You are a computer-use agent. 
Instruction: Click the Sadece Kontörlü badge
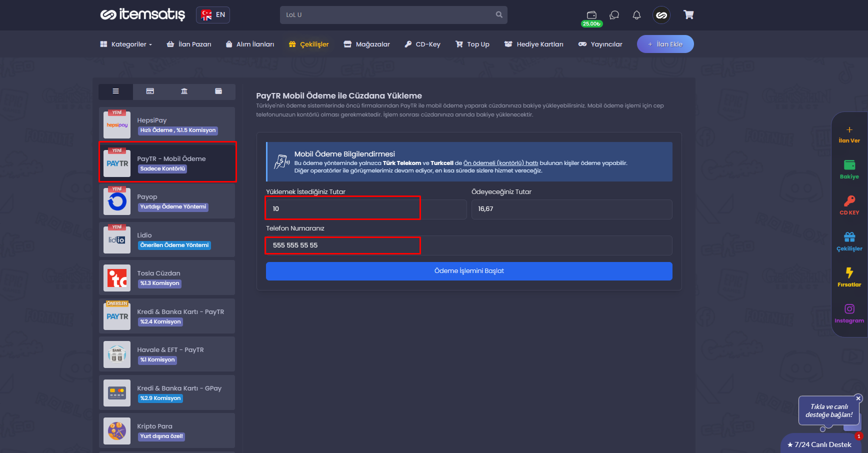click(162, 169)
